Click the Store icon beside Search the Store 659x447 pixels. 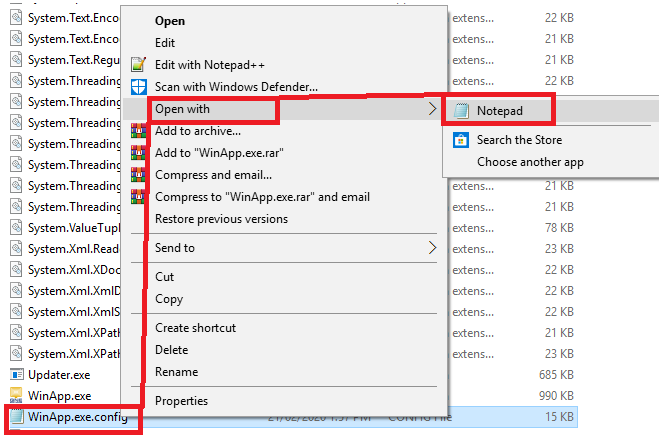click(461, 140)
